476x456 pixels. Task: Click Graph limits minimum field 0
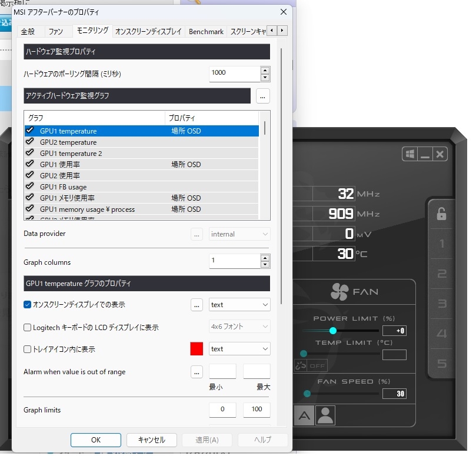coord(222,410)
